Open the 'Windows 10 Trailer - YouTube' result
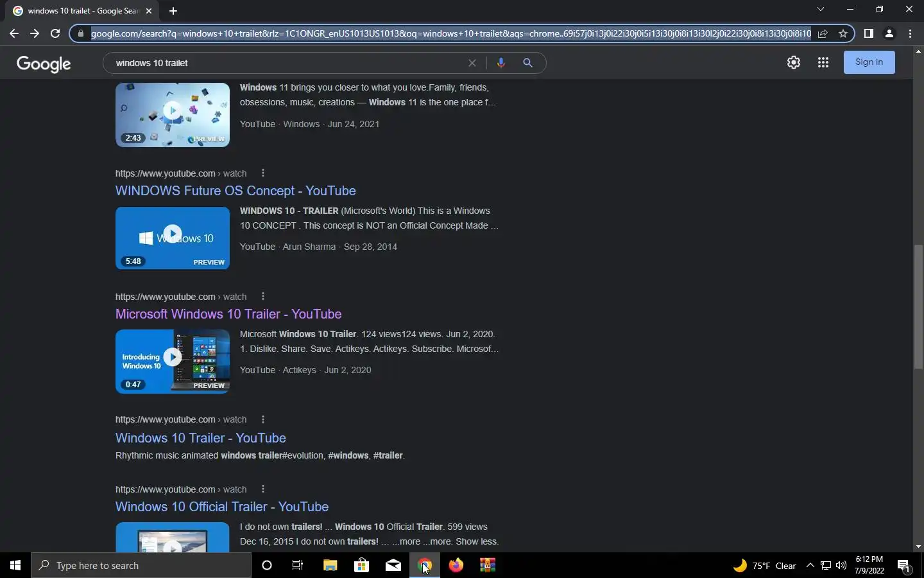Screen dimensions: 924x578 click(201, 438)
